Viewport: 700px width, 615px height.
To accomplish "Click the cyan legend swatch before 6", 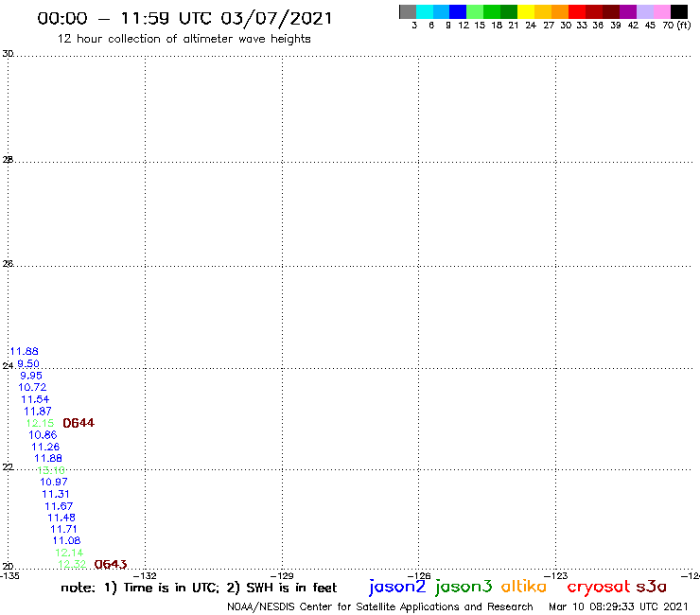I will tap(425, 11).
